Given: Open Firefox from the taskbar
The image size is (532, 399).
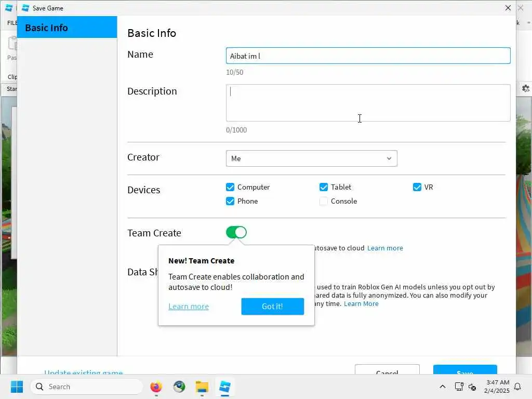Looking at the screenshot, I should 156,387.
